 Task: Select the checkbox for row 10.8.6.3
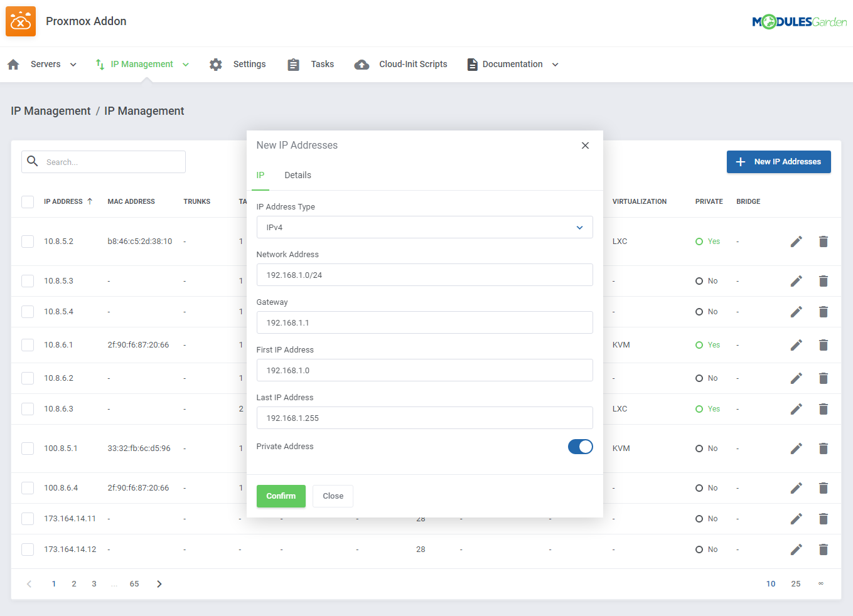28,409
